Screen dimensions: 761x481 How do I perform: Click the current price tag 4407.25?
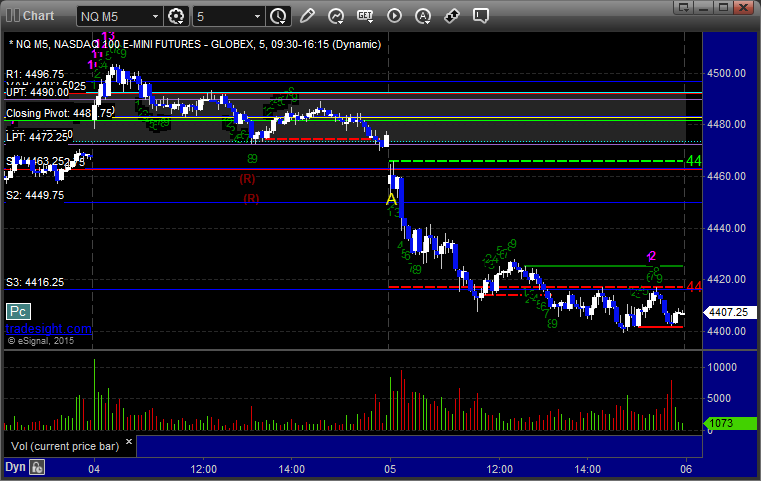click(x=730, y=312)
